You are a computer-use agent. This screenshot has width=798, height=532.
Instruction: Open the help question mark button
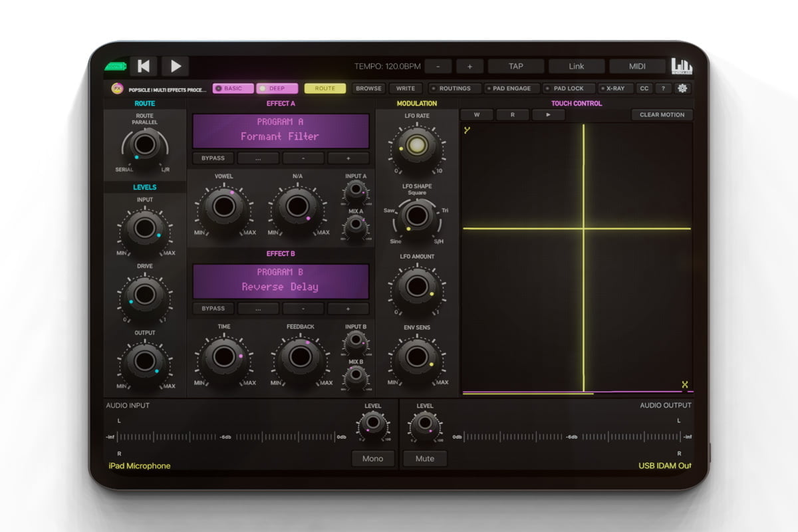[662, 88]
